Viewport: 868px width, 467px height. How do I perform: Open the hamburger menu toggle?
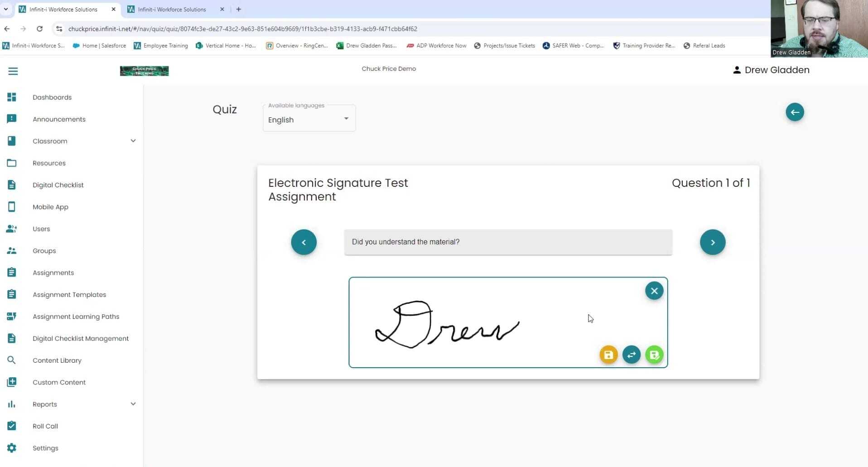tap(13, 71)
